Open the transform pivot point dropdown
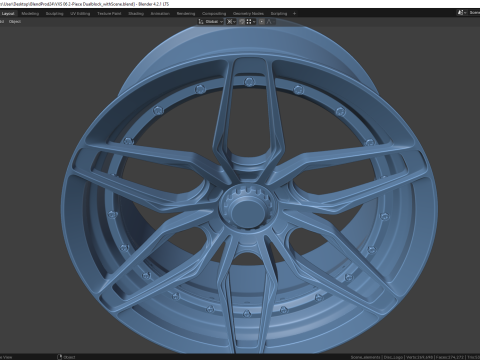Screen dimensions: 480x360 (231, 22)
